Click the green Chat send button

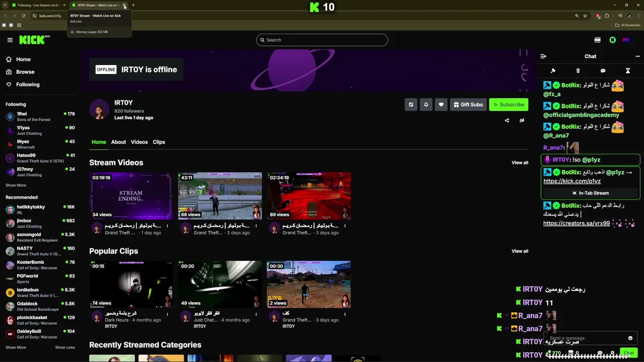tap(628, 353)
